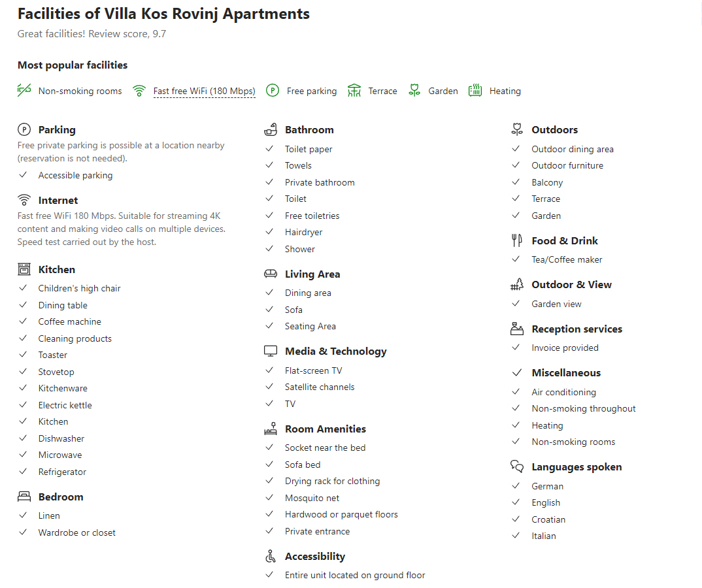
Task: Click the checkmark beside Dishwasher
Action: click(23, 438)
